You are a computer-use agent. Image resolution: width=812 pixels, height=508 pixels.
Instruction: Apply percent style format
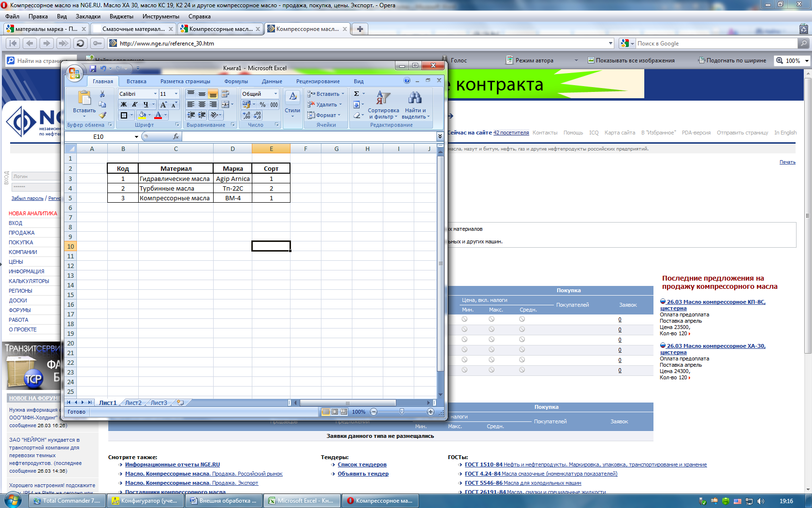[x=262, y=105]
